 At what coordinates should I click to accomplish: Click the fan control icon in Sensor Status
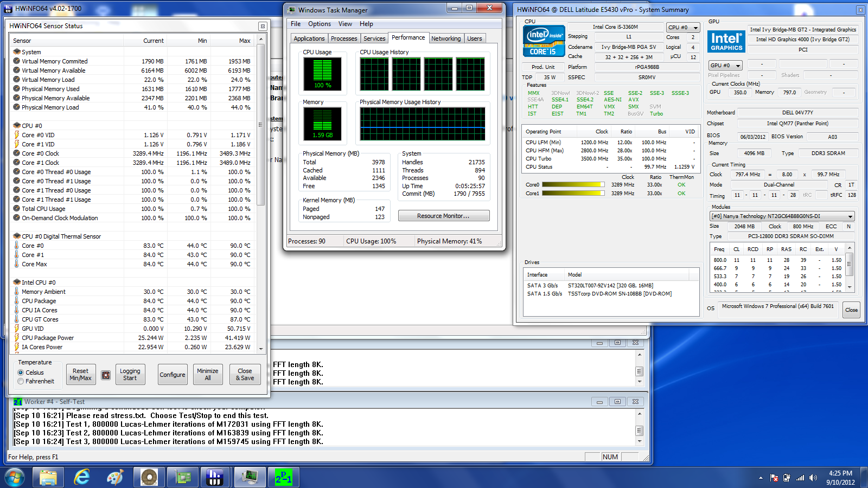click(106, 375)
